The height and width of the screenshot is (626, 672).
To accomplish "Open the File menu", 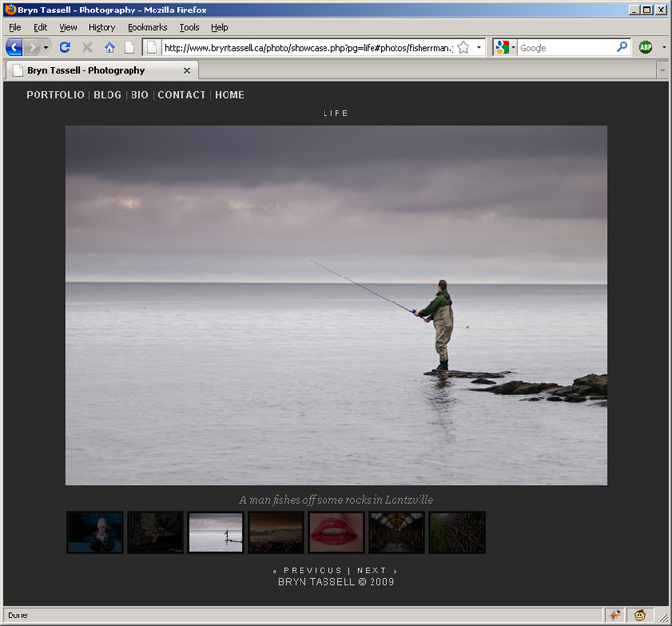I will click(14, 28).
